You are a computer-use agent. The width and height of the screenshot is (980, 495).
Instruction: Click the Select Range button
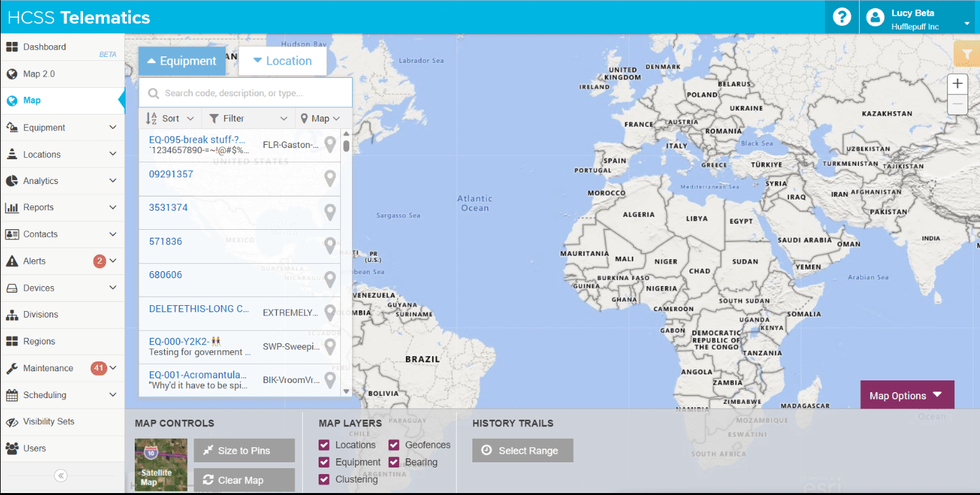click(523, 450)
